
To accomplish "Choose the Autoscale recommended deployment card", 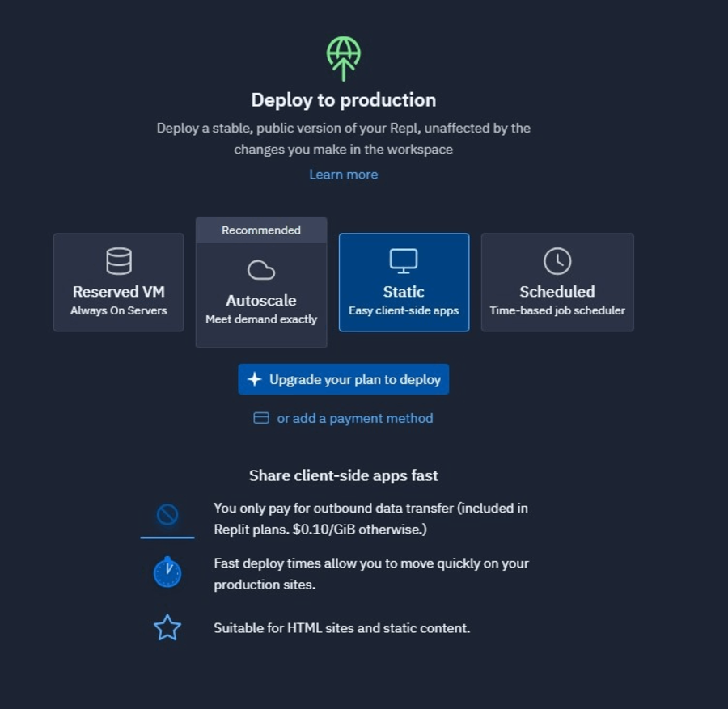I will pos(261,282).
